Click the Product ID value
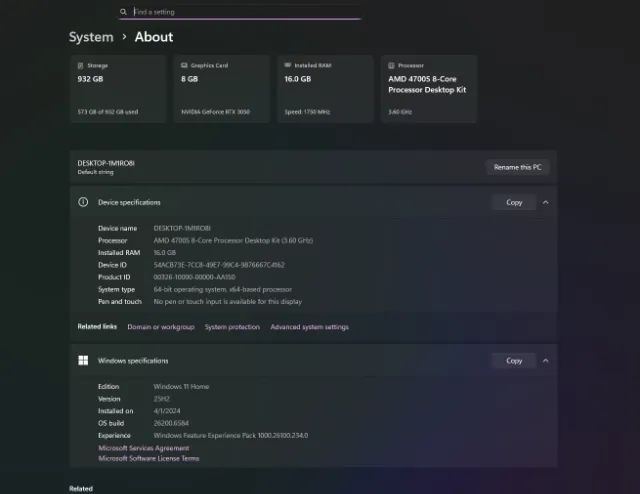640x494 pixels. [194, 277]
